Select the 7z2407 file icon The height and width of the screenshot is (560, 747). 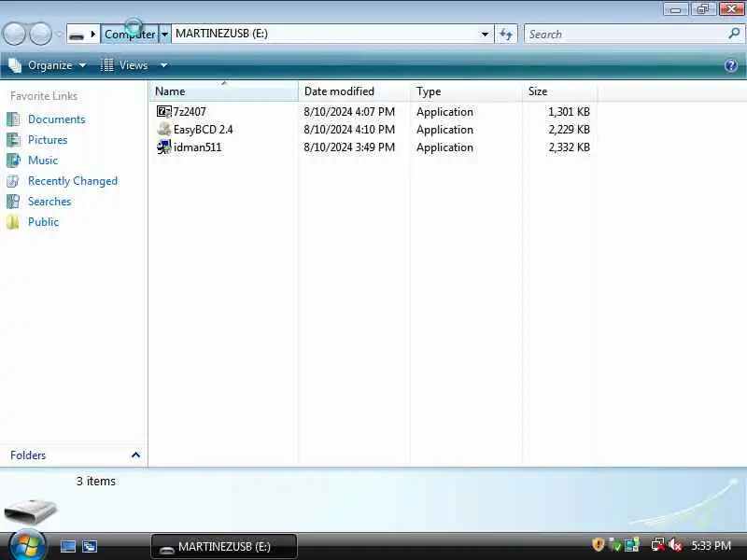(164, 111)
